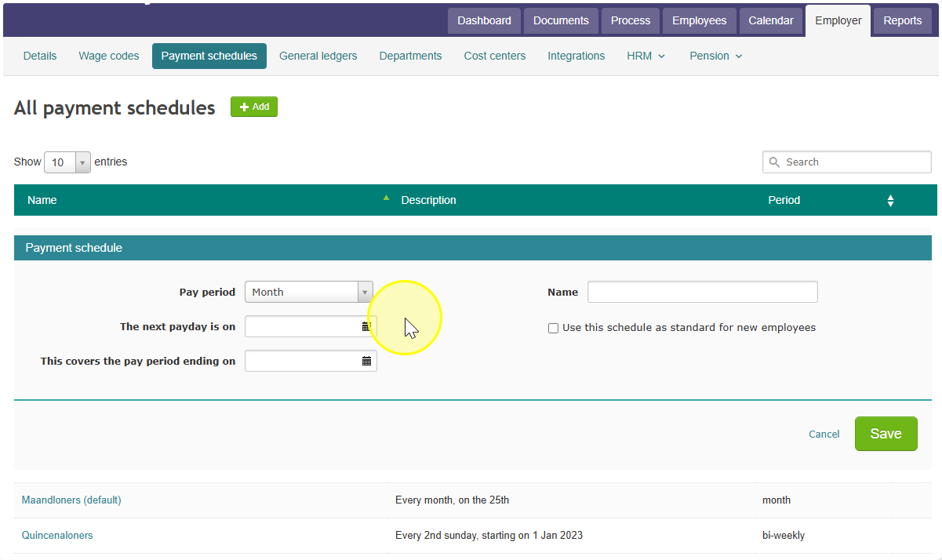The width and height of the screenshot is (942, 560).
Task: Open the Quincenaloners schedule
Action: coord(57,536)
